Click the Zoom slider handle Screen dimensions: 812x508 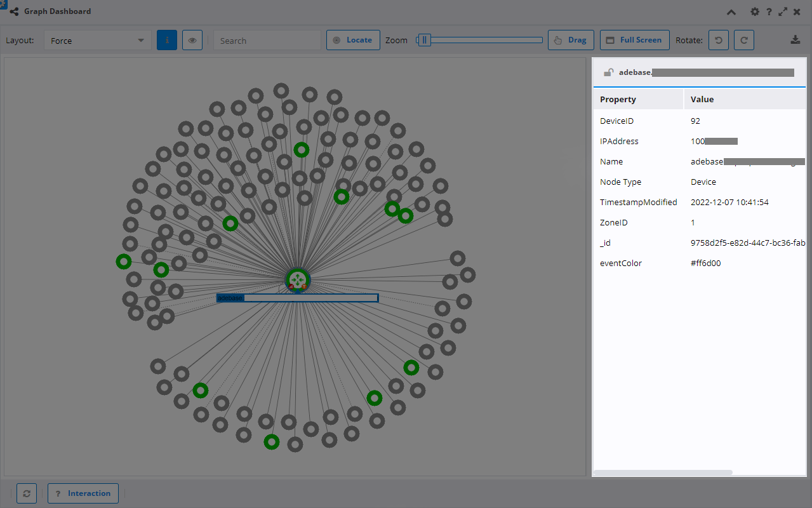coord(425,40)
